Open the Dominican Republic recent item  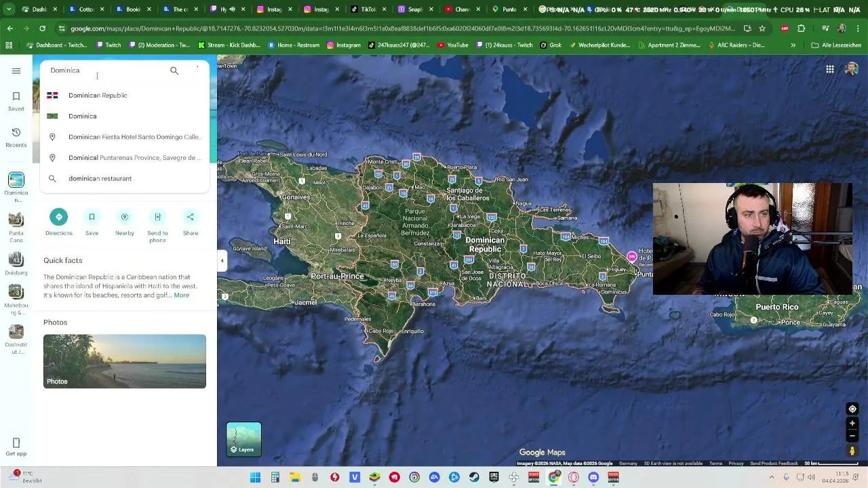pos(16,187)
